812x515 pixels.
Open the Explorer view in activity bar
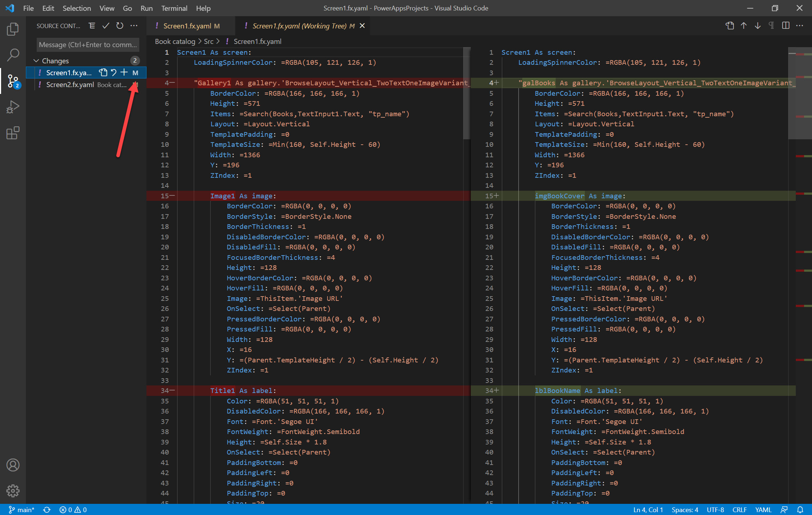tap(13, 29)
